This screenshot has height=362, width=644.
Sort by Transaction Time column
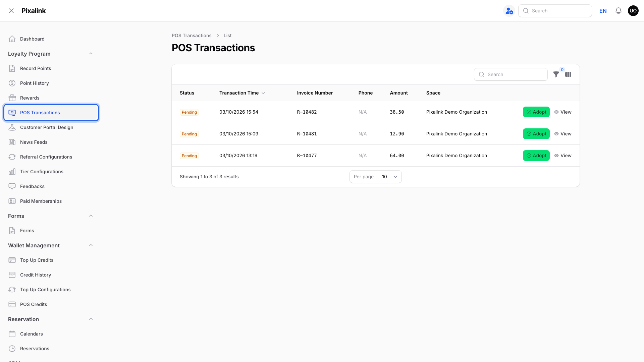tap(242, 93)
